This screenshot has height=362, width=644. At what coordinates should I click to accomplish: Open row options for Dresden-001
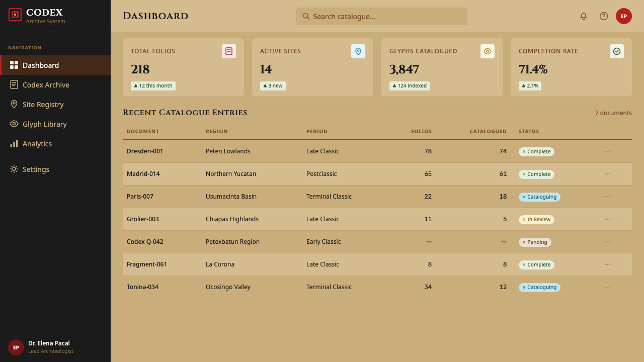point(607,151)
